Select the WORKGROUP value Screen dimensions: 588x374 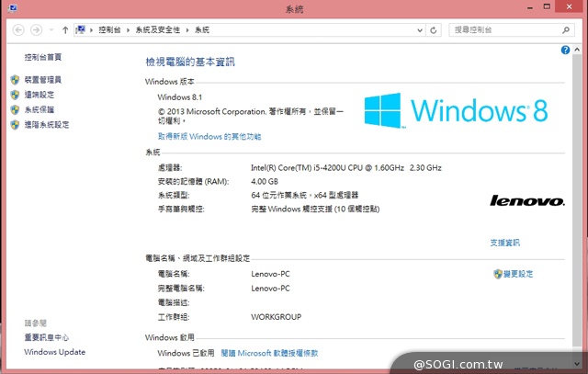coord(276,317)
